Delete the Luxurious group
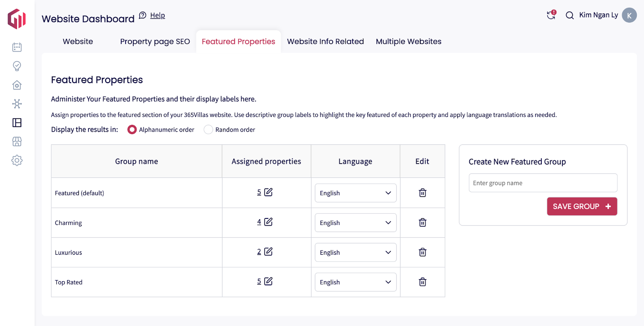 (423, 252)
